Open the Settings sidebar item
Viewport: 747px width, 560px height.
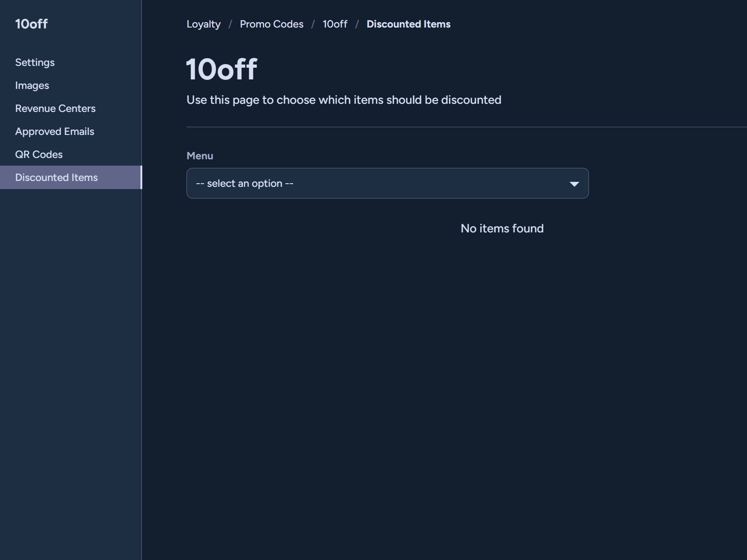pyautogui.click(x=35, y=62)
